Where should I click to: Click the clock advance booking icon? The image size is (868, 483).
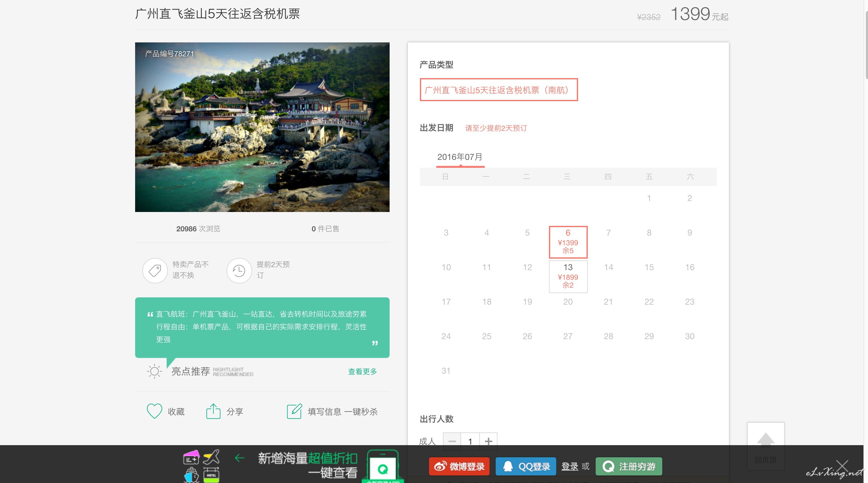coord(239,270)
